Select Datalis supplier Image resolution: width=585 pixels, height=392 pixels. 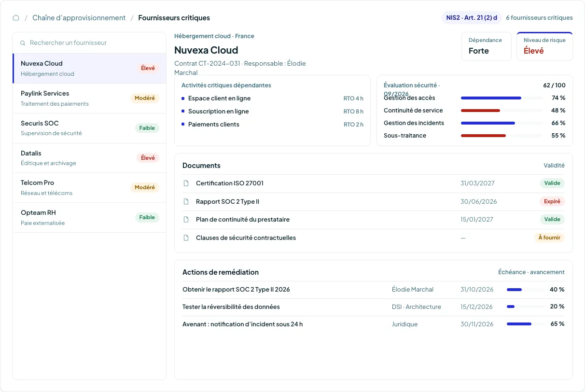pyautogui.click(x=89, y=158)
